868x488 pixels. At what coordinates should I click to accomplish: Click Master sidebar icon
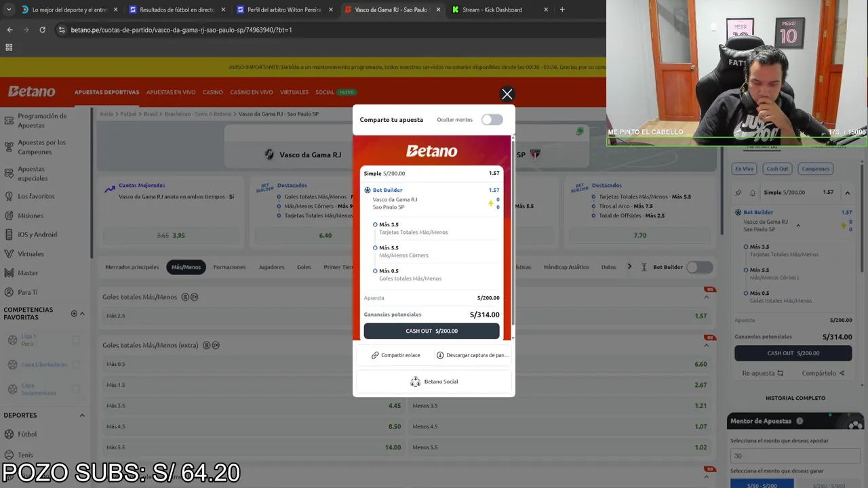coord(9,272)
